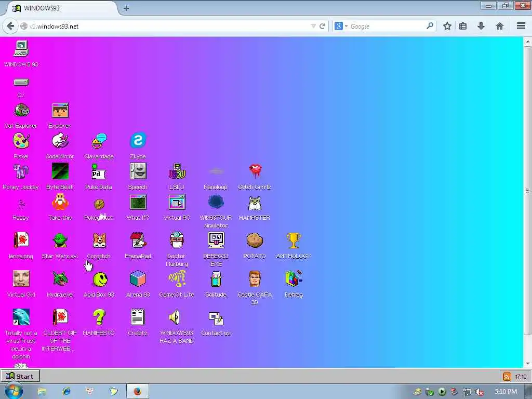
Task: Open the C:/ drive icon
Action: pyautogui.click(x=21, y=82)
